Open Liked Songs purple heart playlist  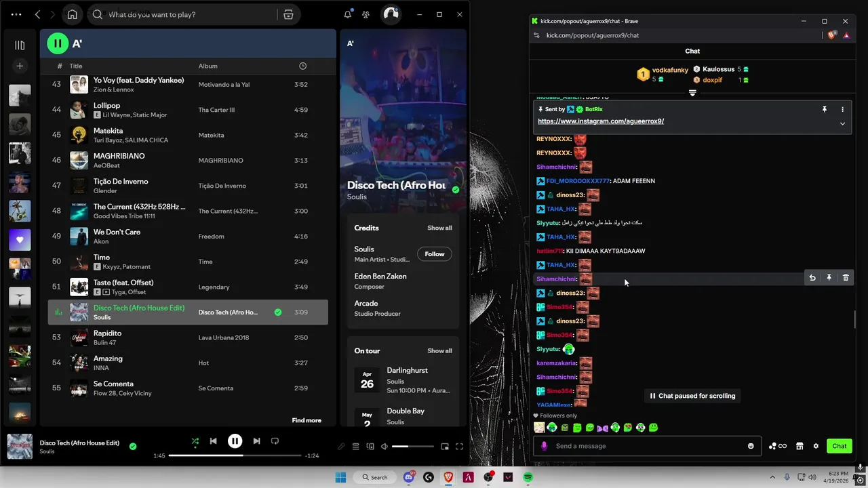[x=20, y=240]
